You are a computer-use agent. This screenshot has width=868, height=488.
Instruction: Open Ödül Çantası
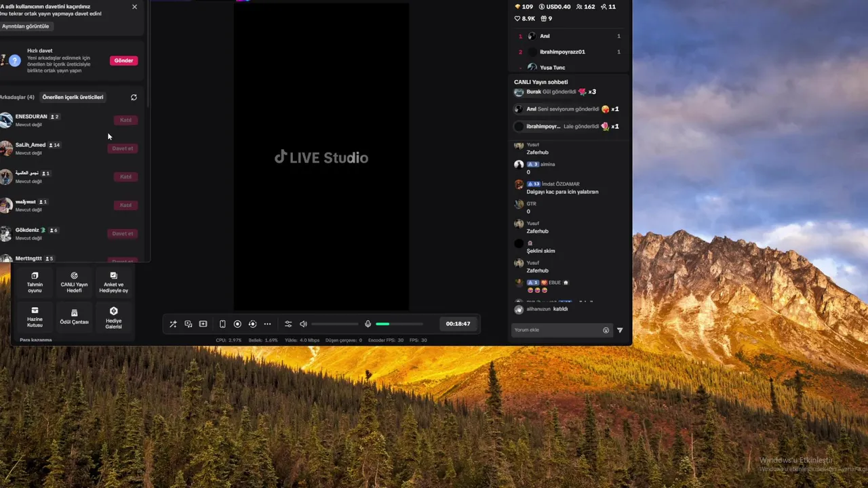point(74,317)
